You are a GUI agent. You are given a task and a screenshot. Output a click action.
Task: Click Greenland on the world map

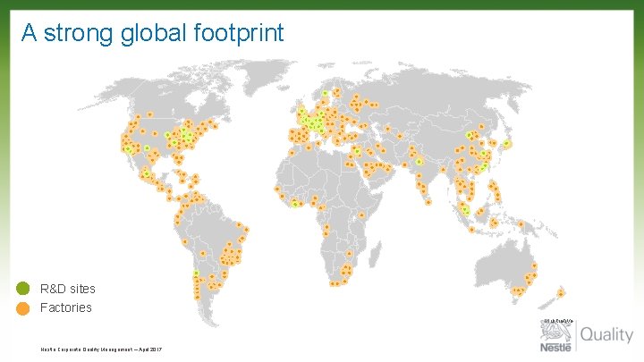(267, 78)
